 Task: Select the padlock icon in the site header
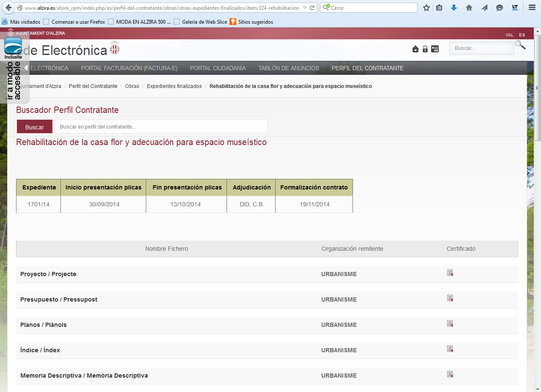tap(425, 49)
